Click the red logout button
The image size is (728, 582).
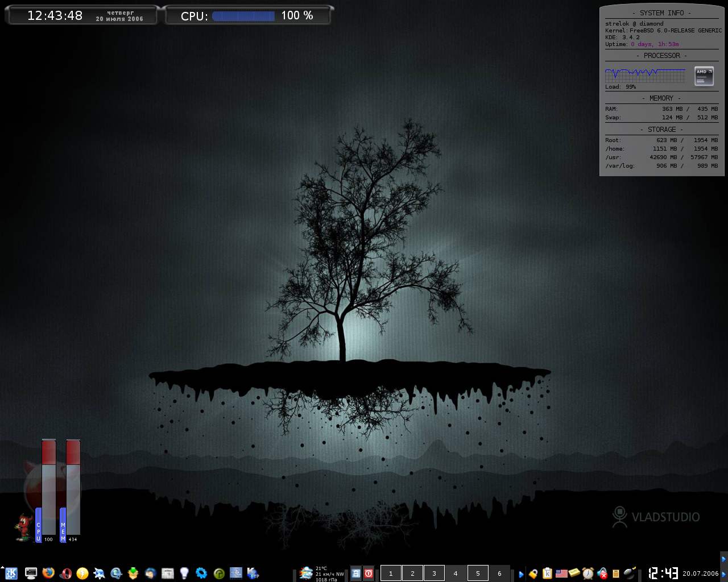click(369, 573)
